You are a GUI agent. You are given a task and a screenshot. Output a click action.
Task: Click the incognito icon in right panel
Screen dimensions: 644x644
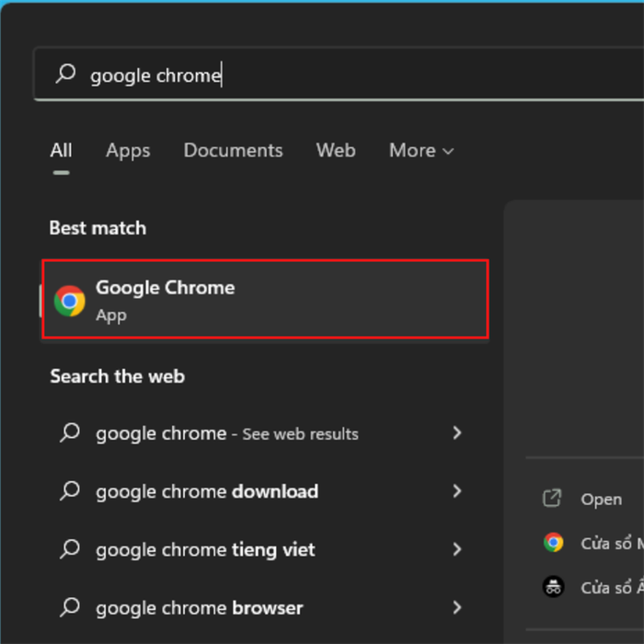pos(553,587)
